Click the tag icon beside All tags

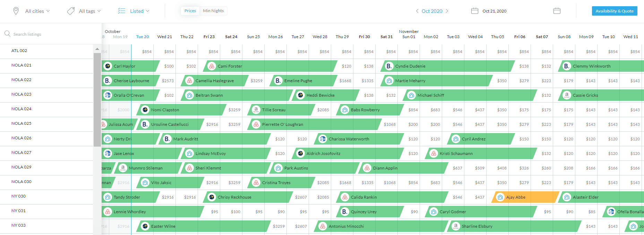(x=71, y=11)
